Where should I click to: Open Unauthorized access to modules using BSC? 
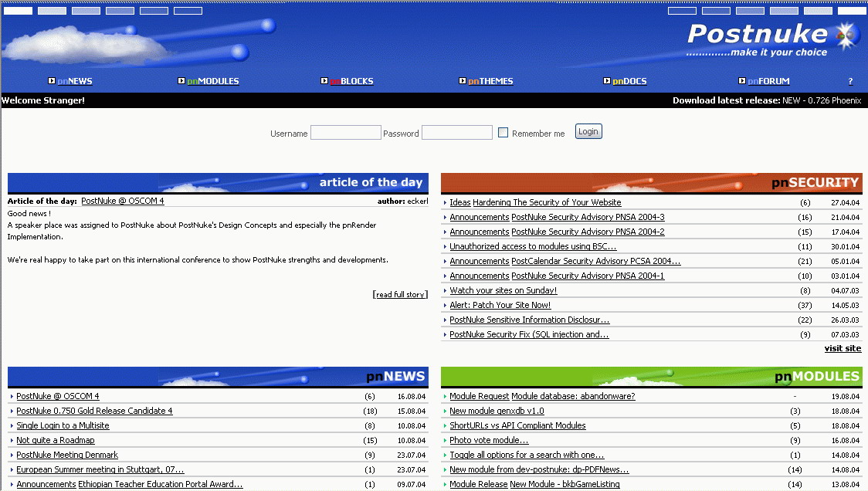533,246
